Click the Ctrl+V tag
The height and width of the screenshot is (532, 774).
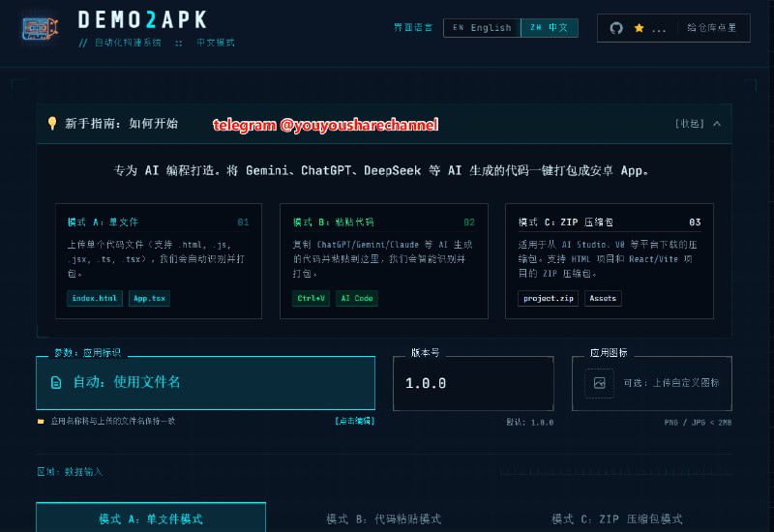[311, 298]
